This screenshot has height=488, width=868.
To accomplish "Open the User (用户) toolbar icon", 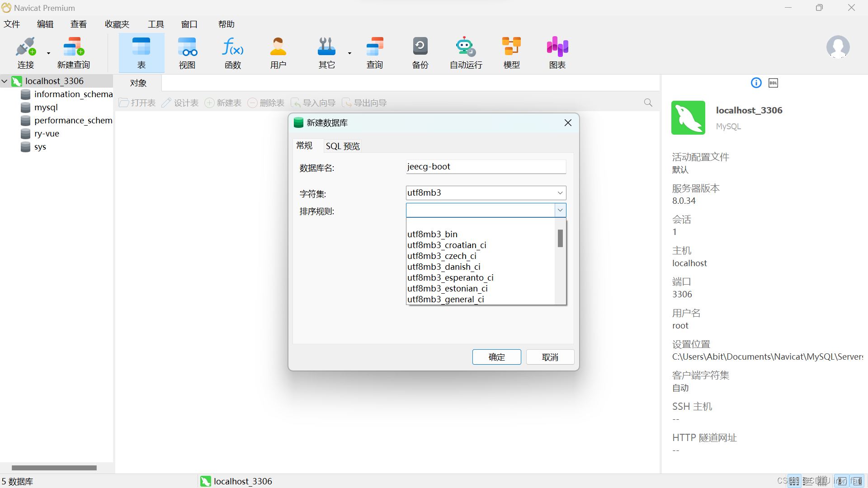I will (x=278, y=53).
